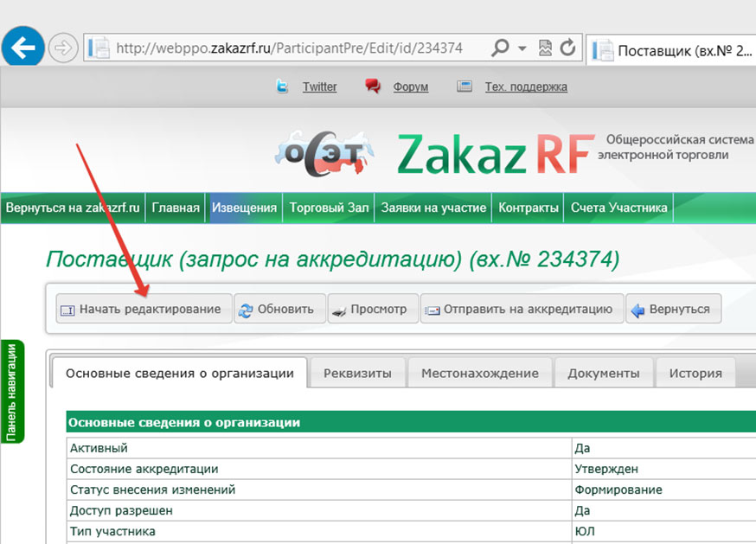
Task: Click the browser Back arrow button
Action: pyautogui.click(x=23, y=48)
